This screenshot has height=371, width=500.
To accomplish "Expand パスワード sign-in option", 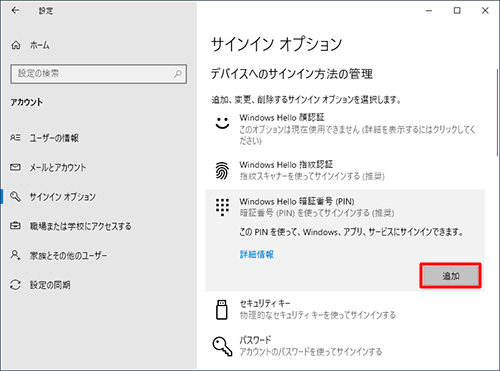I will pos(345,346).
